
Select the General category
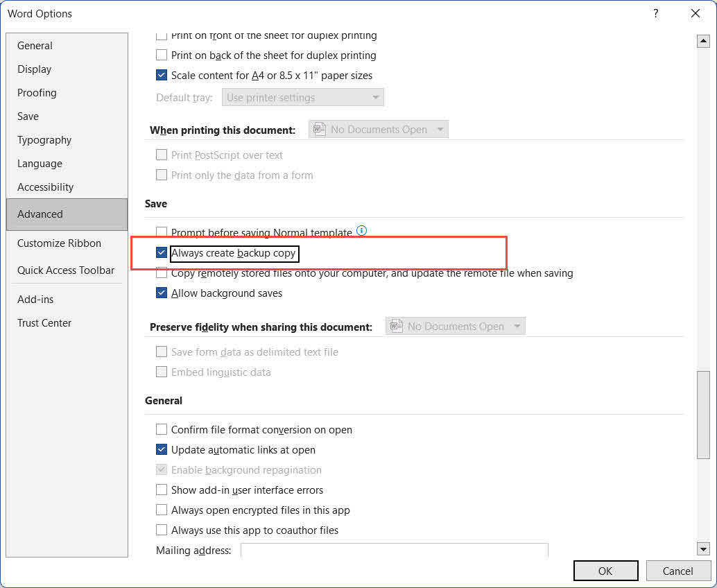[x=67, y=46]
